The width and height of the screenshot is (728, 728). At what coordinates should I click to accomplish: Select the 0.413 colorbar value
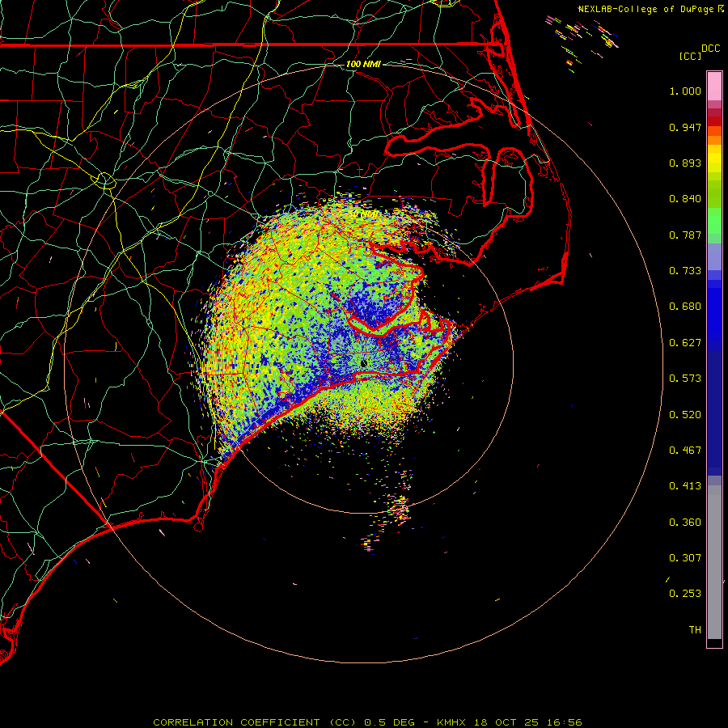coord(685,486)
